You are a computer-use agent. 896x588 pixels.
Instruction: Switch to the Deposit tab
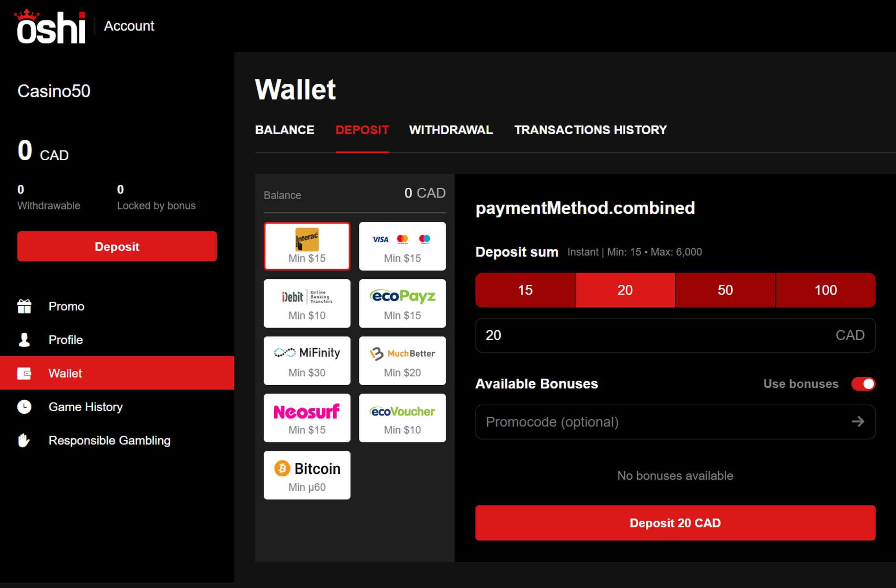362,130
